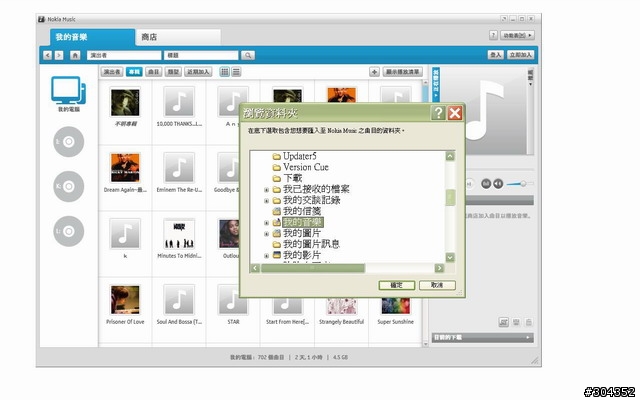Click the 登入 button

496,55
